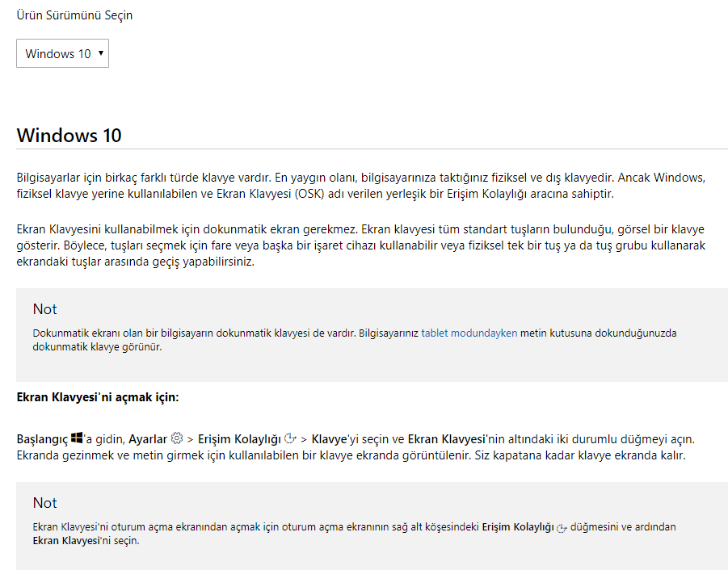Click the first 'Not' heading about dokunmatik klavye
728x570 pixels.
click(44, 309)
